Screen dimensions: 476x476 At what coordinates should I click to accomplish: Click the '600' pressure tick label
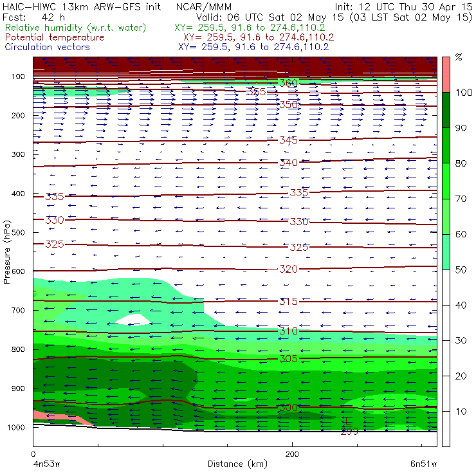18,271
